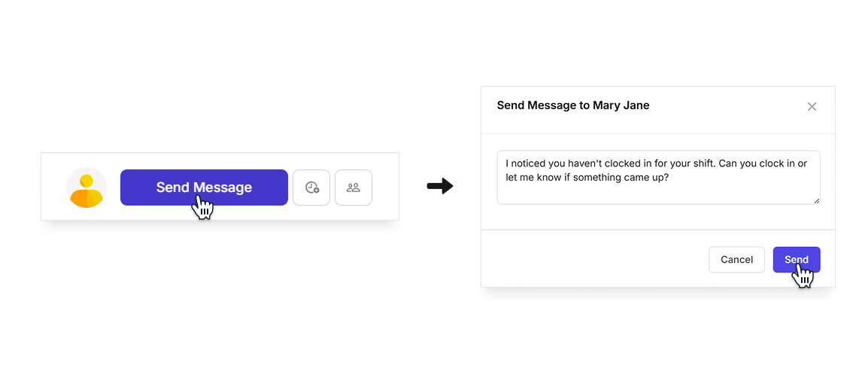This screenshot has height=390, width=868.
Task: Dismiss dialog using the gray X icon
Action: pyautogui.click(x=812, y=106)
